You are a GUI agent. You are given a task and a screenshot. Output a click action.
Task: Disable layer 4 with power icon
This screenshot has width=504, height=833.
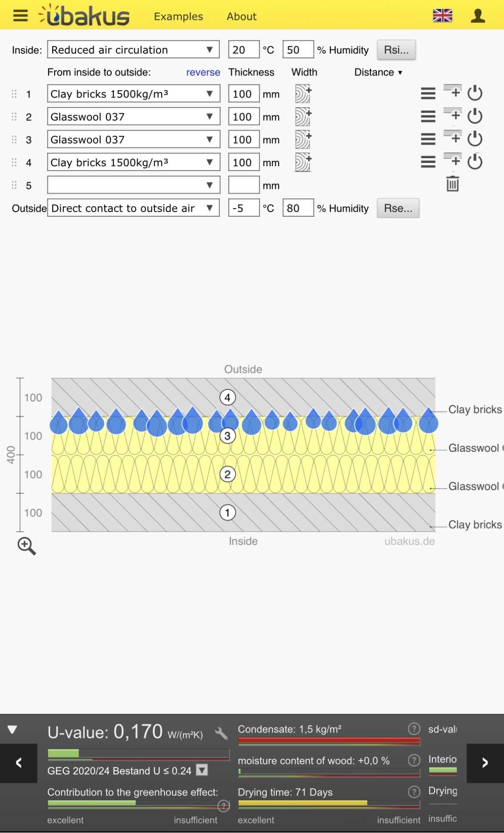click(x=475, y=162)
